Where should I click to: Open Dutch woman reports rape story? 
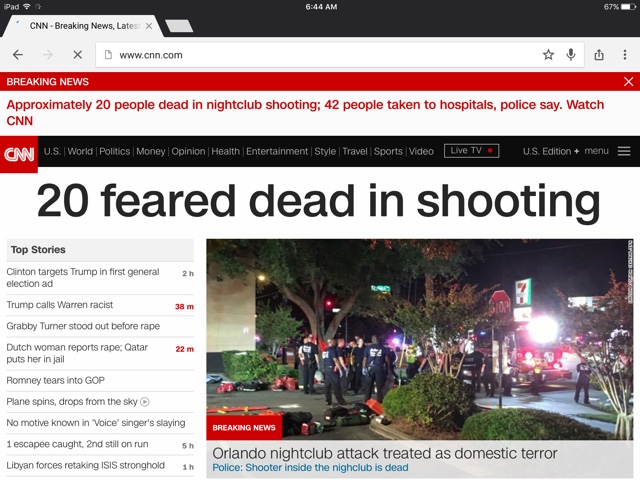coord(77,353)
